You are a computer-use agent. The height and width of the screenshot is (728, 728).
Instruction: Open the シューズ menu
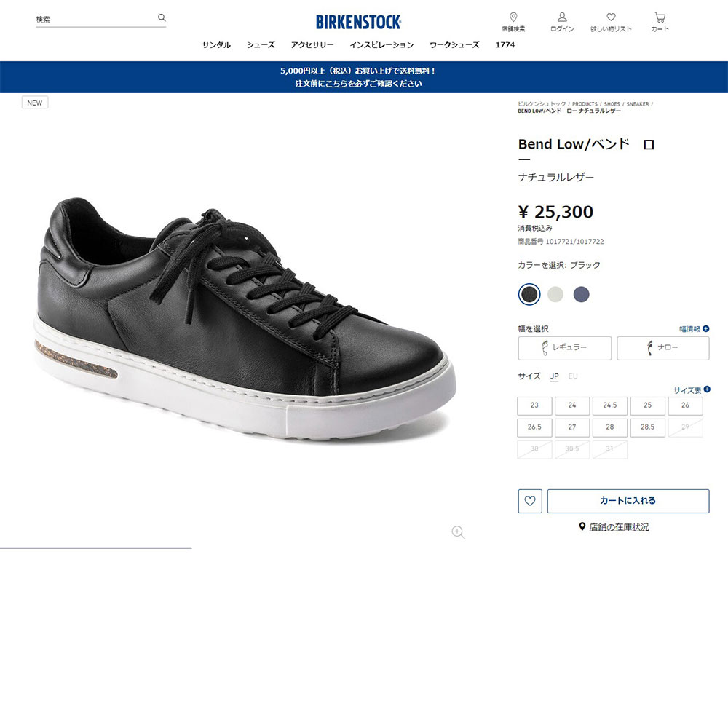coord(261,45)
